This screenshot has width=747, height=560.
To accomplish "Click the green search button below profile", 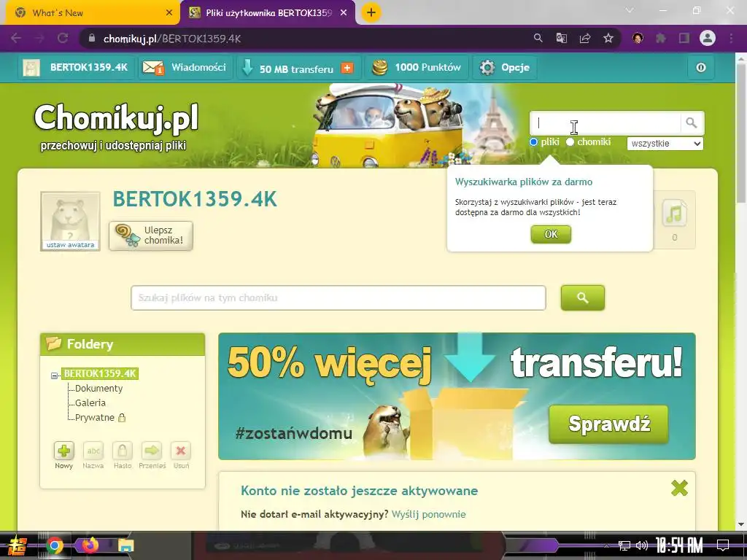I will coord(583,297).
